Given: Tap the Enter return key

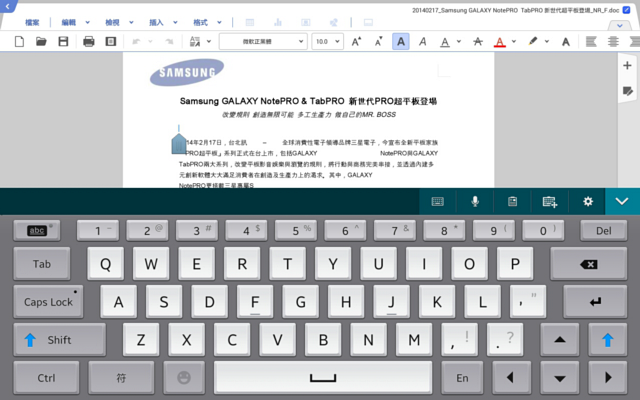Looking at the screenshot, I should point(595,302).
